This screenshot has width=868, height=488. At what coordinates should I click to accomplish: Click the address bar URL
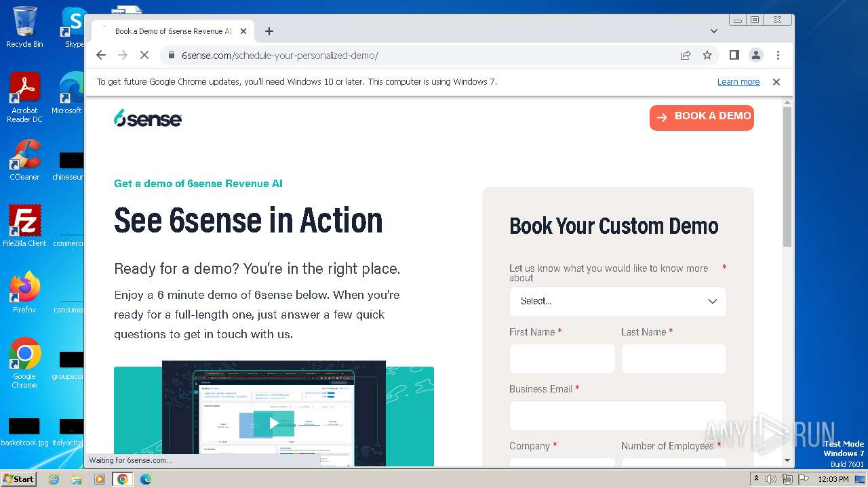[280, 56]
